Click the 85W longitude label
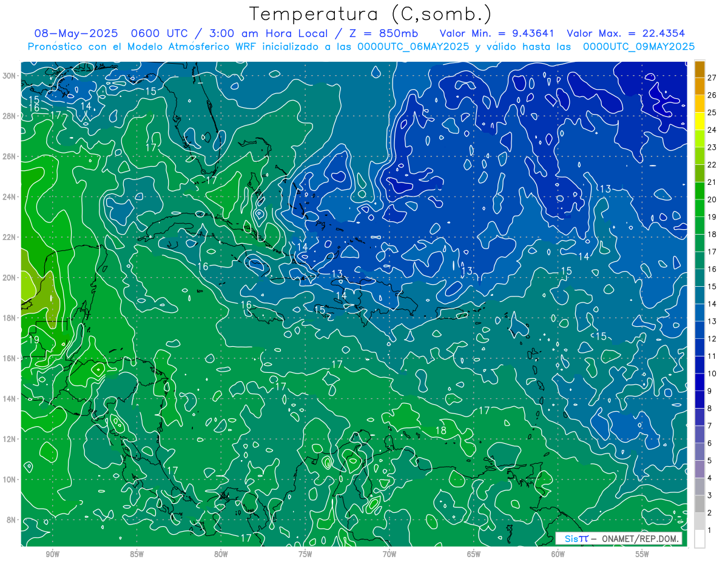Image resolution: width=728 pixels, height=562 pixels. pyautogui.click(x=137, y=554)
